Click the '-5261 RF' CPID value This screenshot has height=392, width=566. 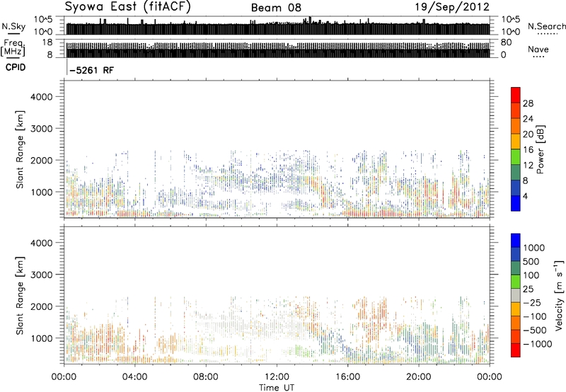coord(91,70)
